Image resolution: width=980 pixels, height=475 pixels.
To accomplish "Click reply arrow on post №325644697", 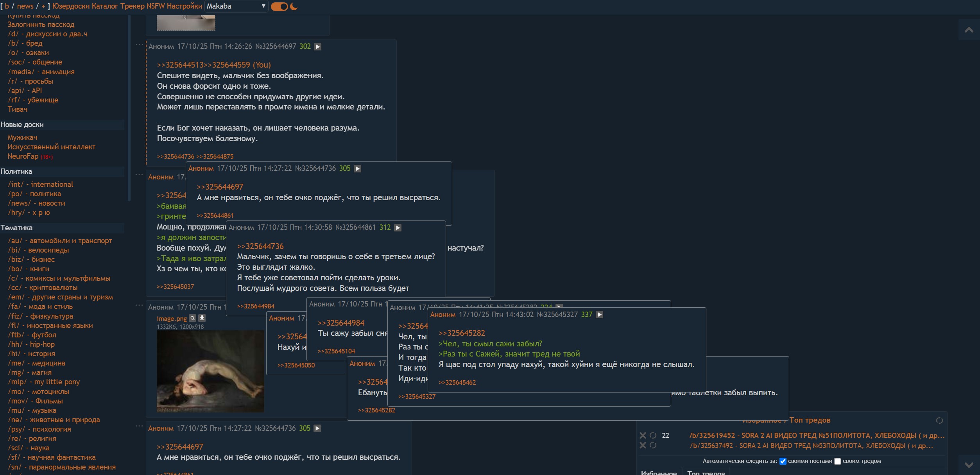I will coord(318,47).
